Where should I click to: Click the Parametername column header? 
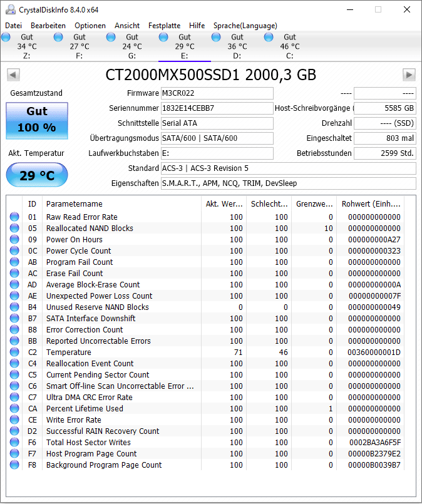[121, 203]
